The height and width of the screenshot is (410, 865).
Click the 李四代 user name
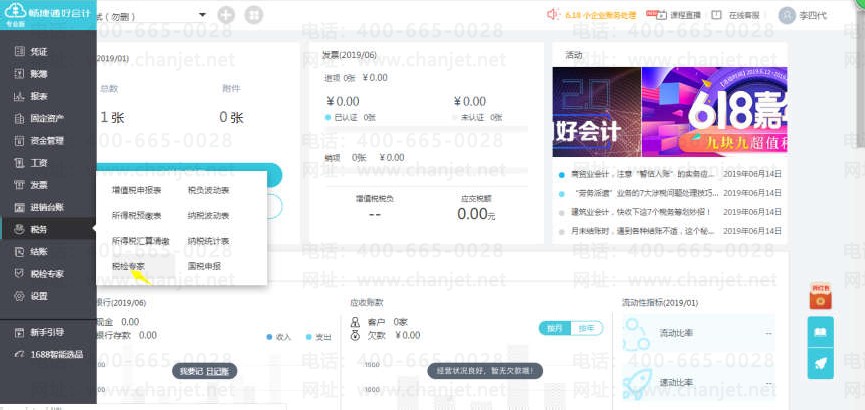[x=813, y=15]
